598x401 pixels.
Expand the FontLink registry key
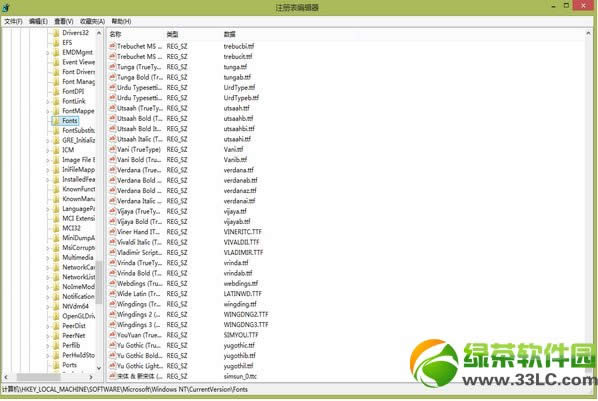(x=48, y=101)
